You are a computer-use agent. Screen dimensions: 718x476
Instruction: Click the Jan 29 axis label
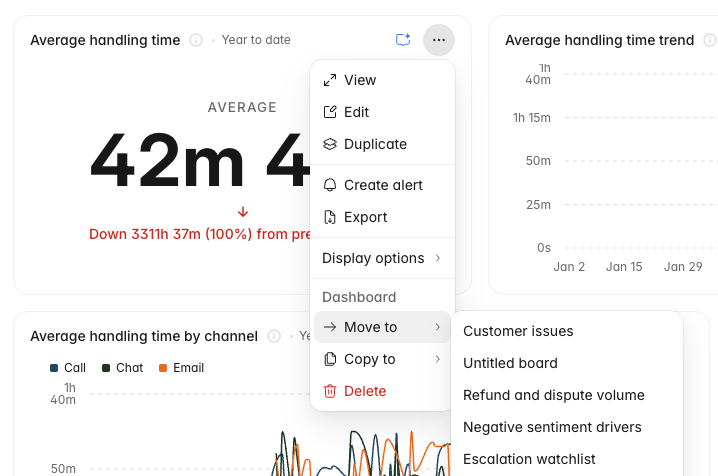683,267
